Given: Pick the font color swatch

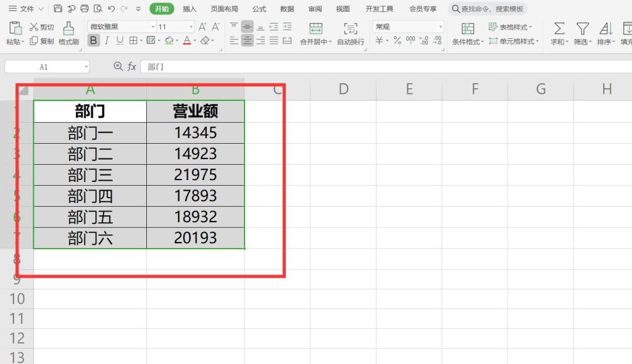Looking at the screenshot, I should pos(187,39).
